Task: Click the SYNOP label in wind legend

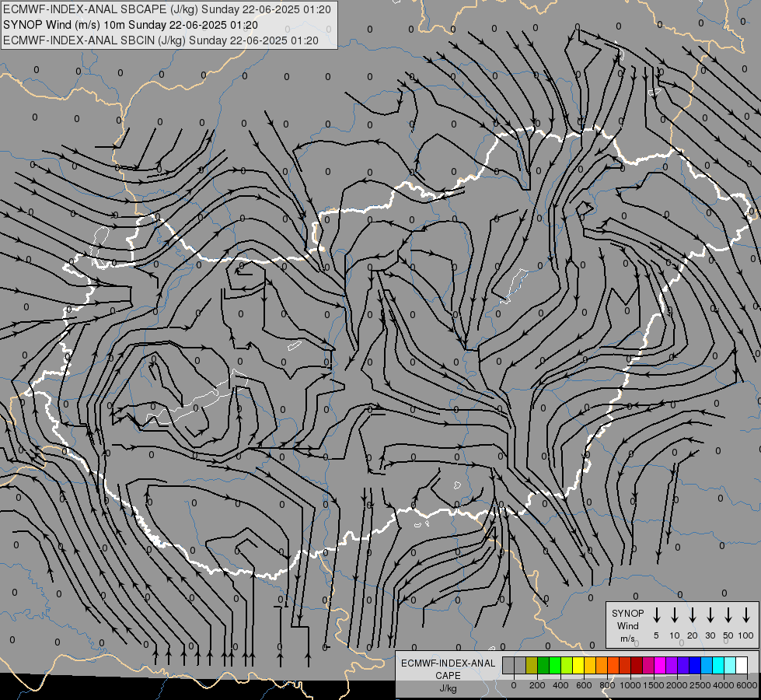Action: click(x=627, y=613)
